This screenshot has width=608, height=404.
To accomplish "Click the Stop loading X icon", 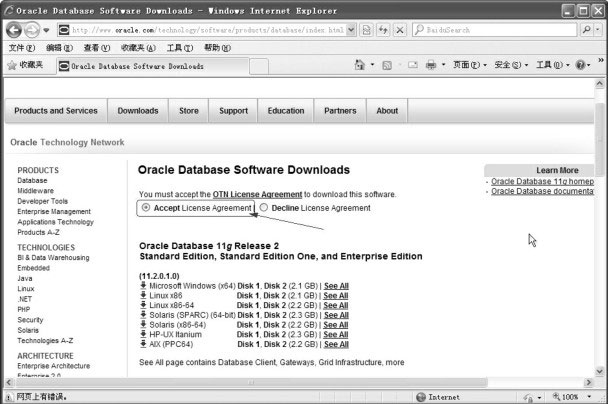I will click(x=400, y=30).
